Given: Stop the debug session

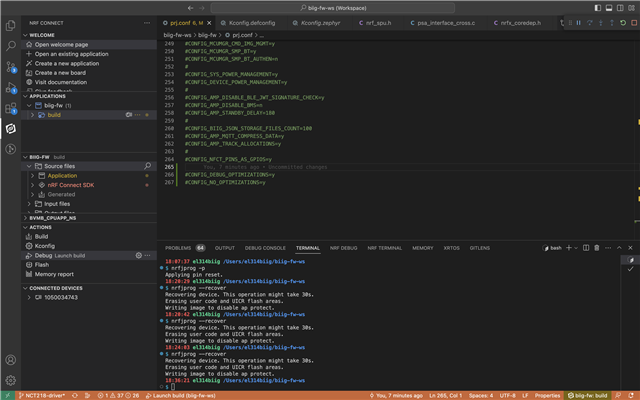Looking at the screenshot, I should (x=634, y=23).
